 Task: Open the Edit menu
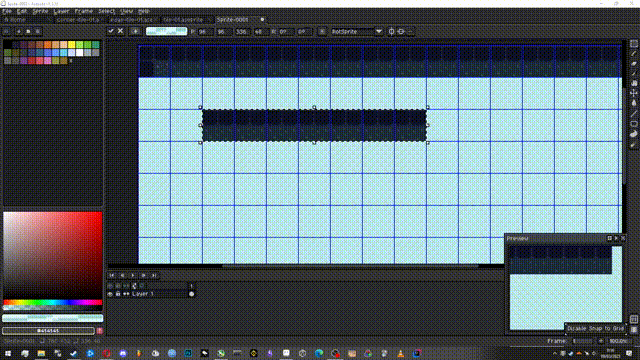point(22,11)
